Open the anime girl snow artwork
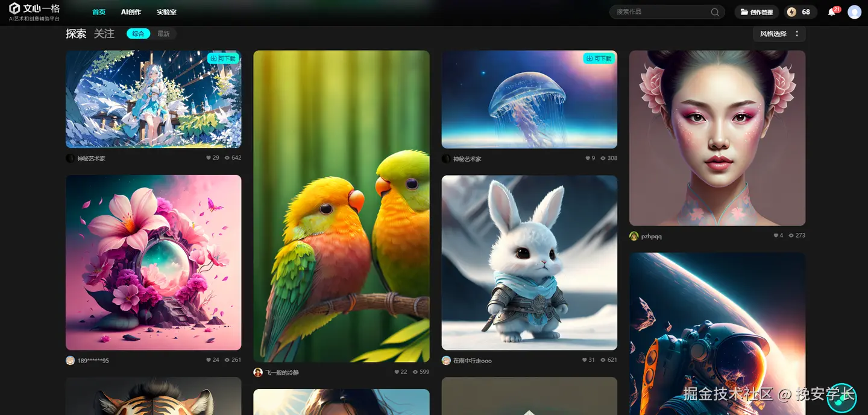The image size is (868, 415). (x=153, y=99)
